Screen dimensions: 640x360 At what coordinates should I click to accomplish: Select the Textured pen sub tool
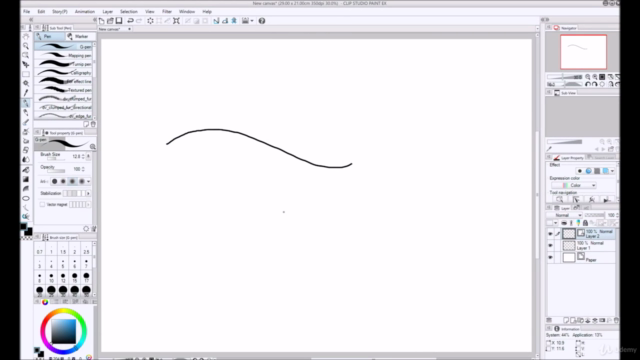[x=64, y=90]
